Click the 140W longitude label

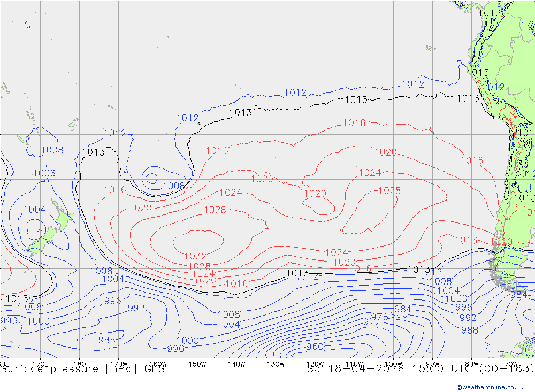point(236,364)
